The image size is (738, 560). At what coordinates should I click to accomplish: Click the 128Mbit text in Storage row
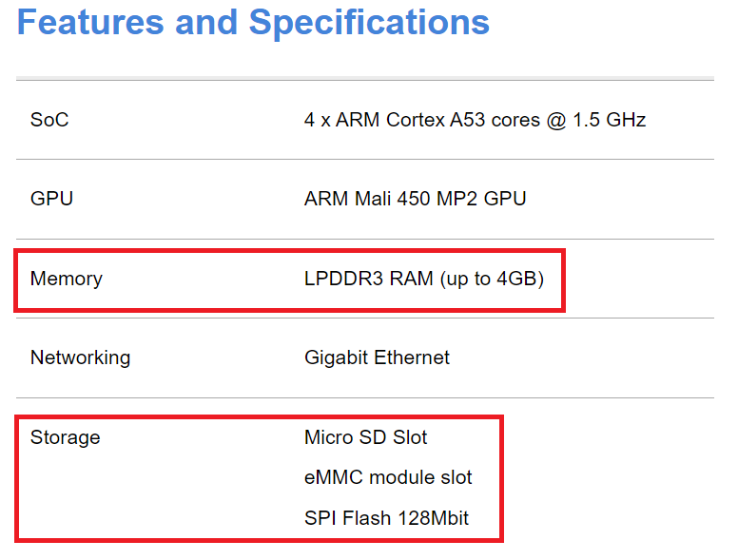(433, 518)
